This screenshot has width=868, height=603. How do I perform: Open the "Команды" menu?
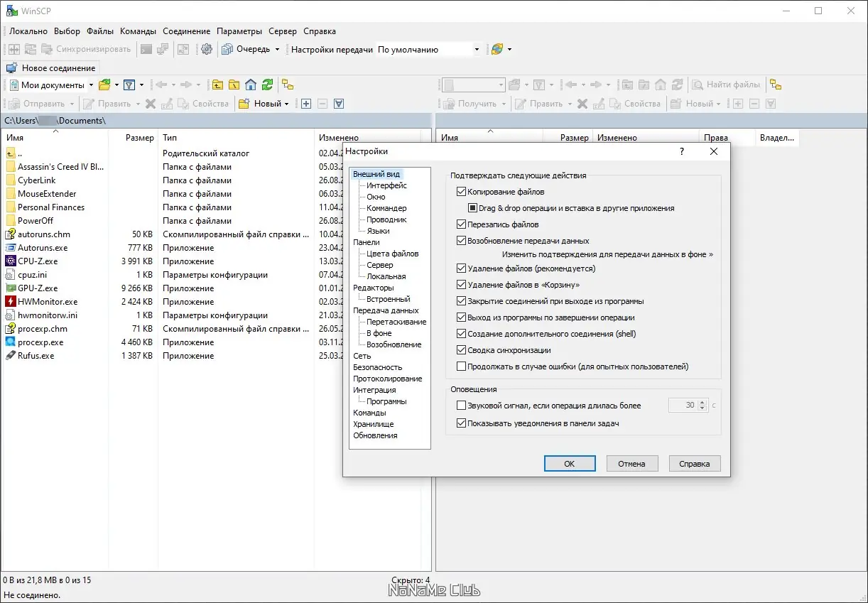click(138, 31)
